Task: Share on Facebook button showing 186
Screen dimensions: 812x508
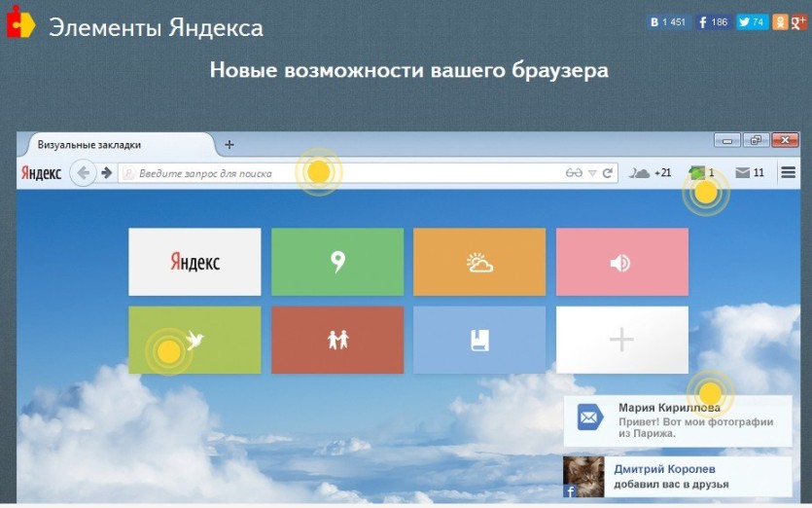Action: click(713, 22)
